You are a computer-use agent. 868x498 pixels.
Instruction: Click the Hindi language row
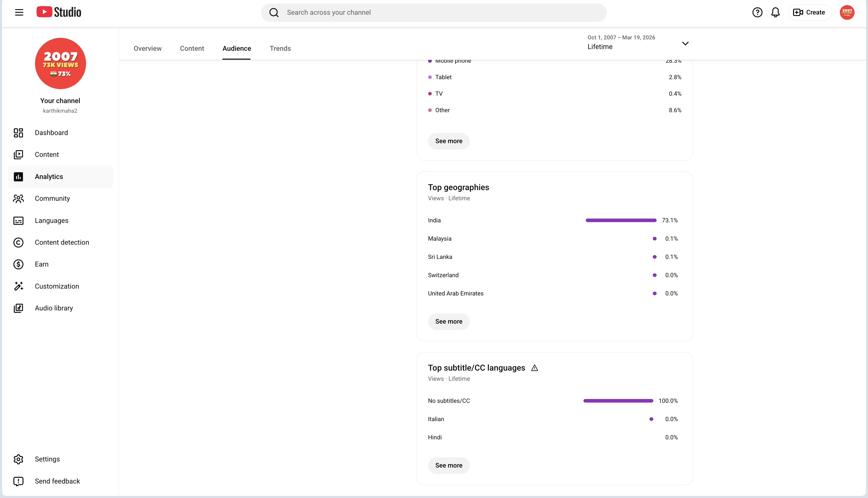553,437
